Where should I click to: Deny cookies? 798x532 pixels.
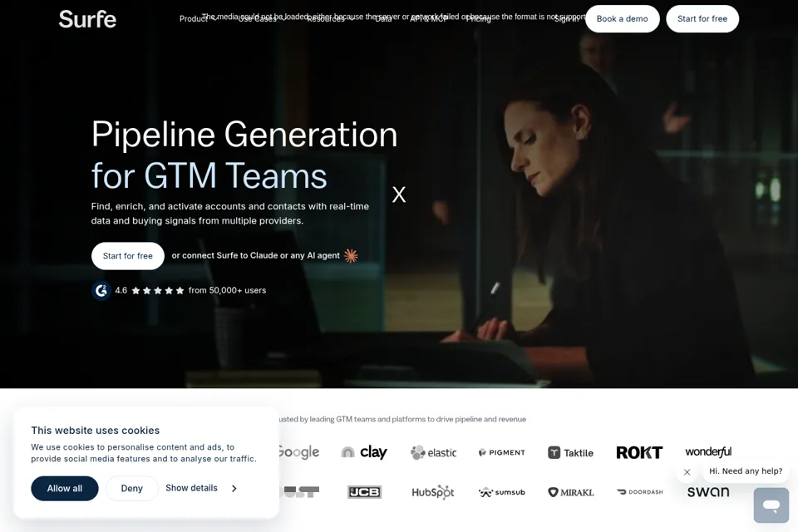click(132, 488)
